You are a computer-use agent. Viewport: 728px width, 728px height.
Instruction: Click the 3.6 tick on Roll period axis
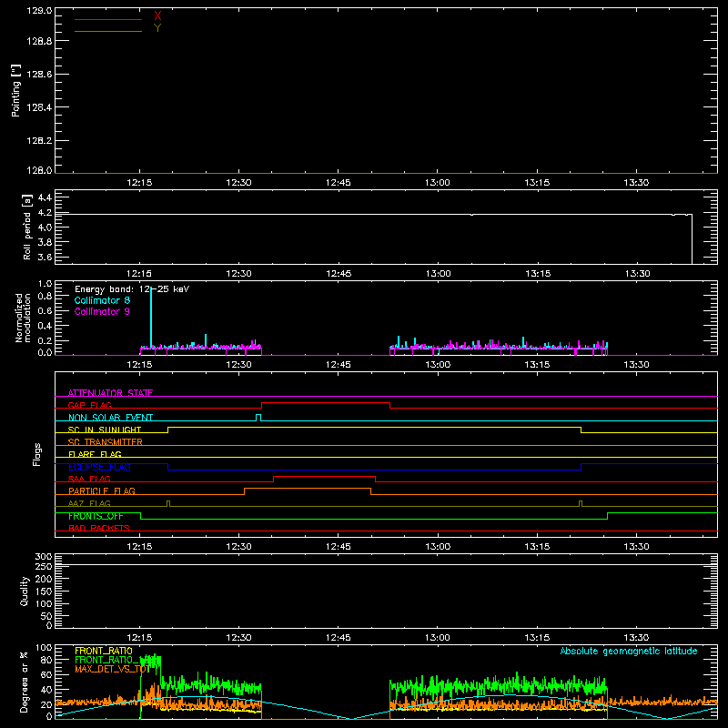click(x=45, y=257)
